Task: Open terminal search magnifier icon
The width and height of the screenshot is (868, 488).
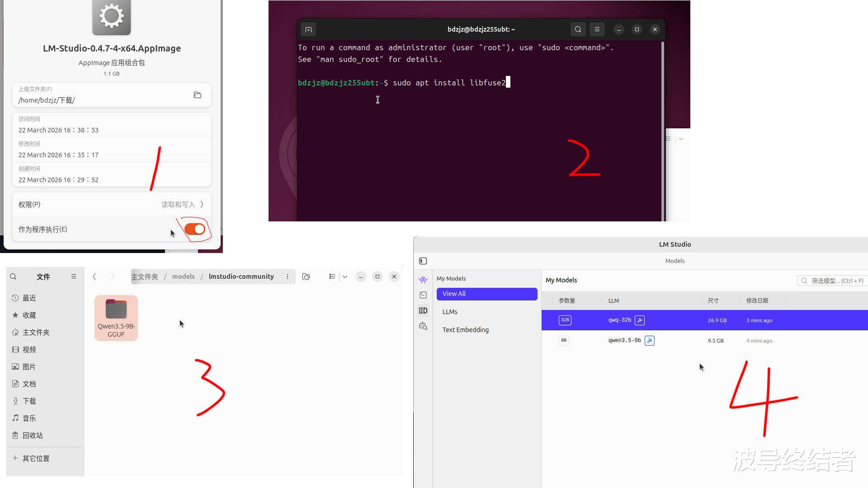Action: [x=578, y=29]
